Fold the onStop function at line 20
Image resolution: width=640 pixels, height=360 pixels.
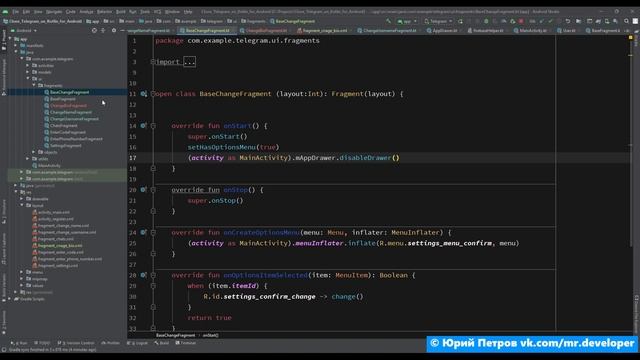[x=153, y=190]
